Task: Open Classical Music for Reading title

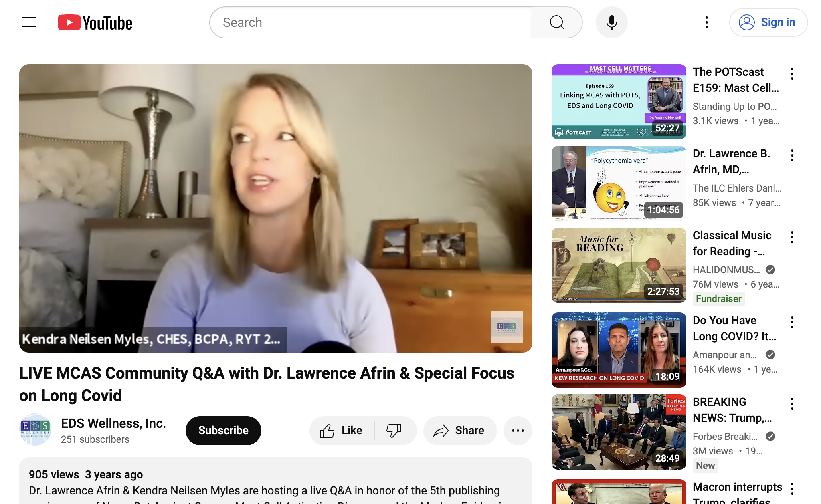Action: pos(732,243)
